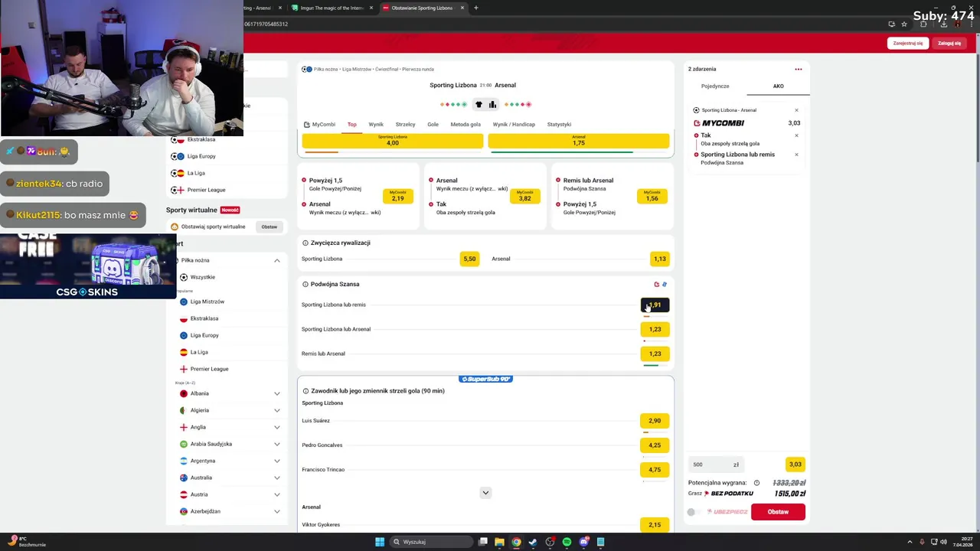980x551 pixels.
Task: Select Arsenal winner odds 1,13
Action: [x=659, y=259]
